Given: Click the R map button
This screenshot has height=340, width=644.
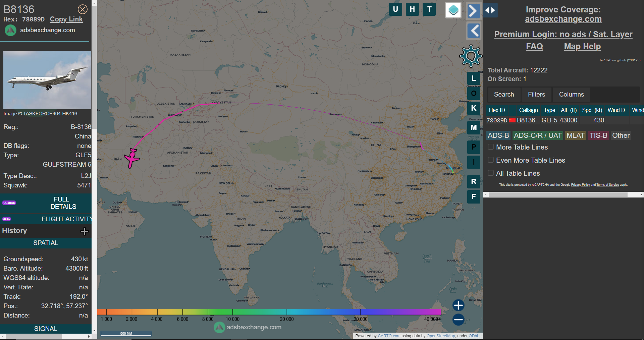Looking at the screenshot, I should (474, 181).
